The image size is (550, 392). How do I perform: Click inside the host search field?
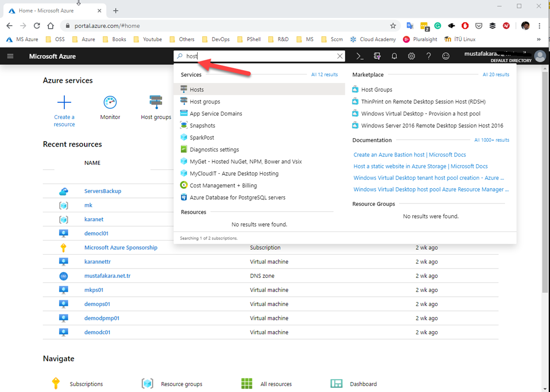(x=259, y=56)
